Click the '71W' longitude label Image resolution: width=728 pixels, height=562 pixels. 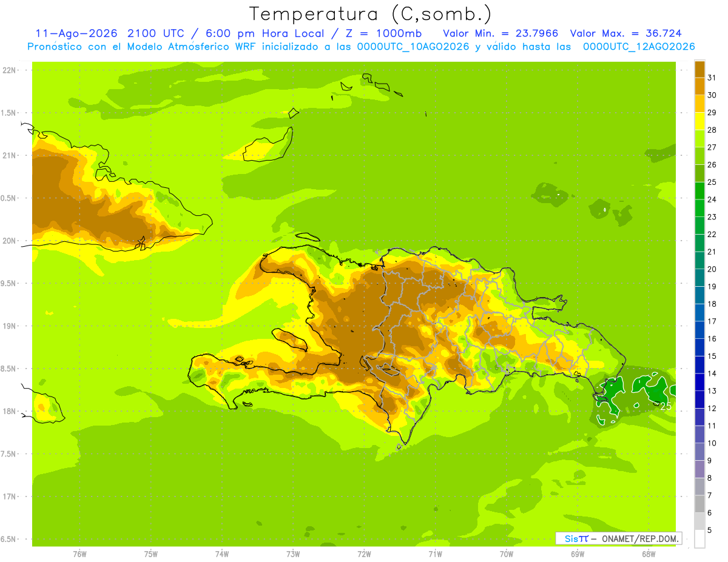(435, 554)
